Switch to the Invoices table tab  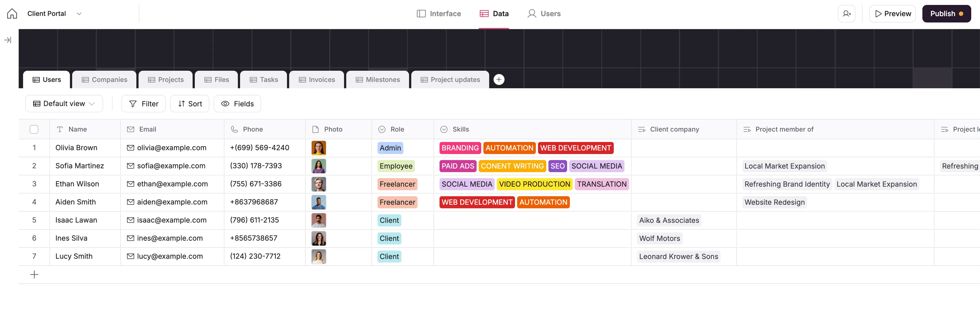317,79
